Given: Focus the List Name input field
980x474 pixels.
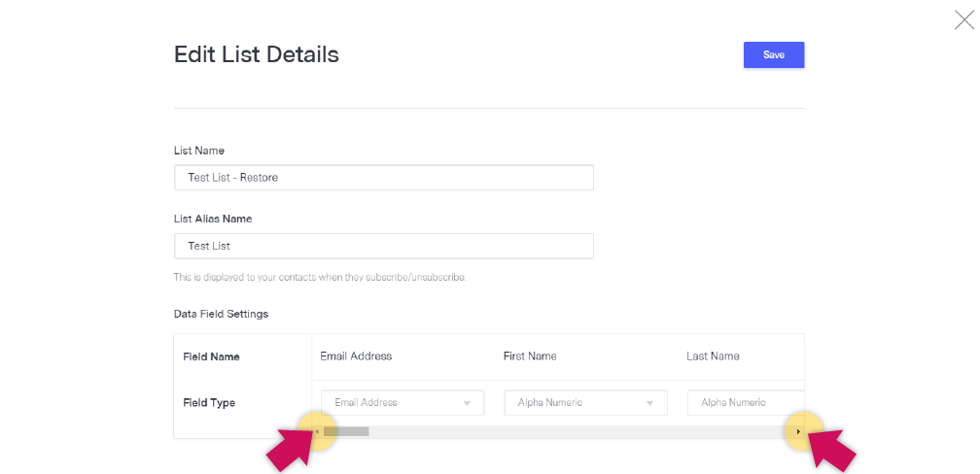Looking at the screenshot, I should tap(384, 178).
